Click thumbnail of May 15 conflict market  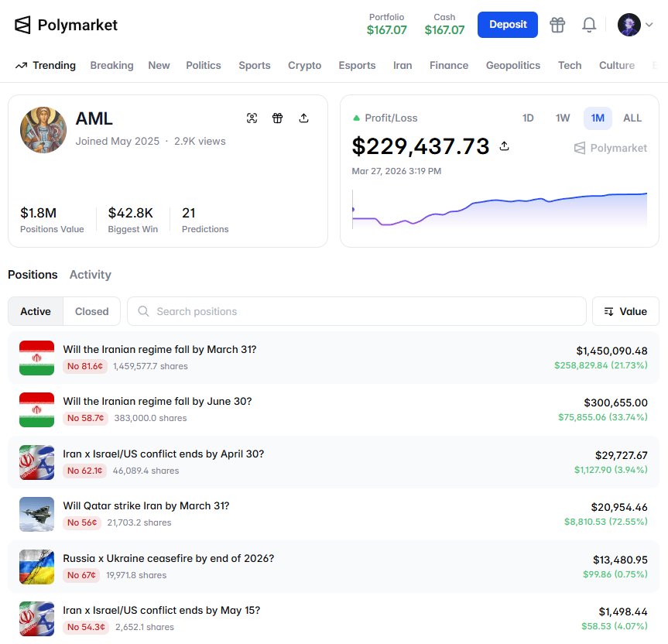pos(36,619)
